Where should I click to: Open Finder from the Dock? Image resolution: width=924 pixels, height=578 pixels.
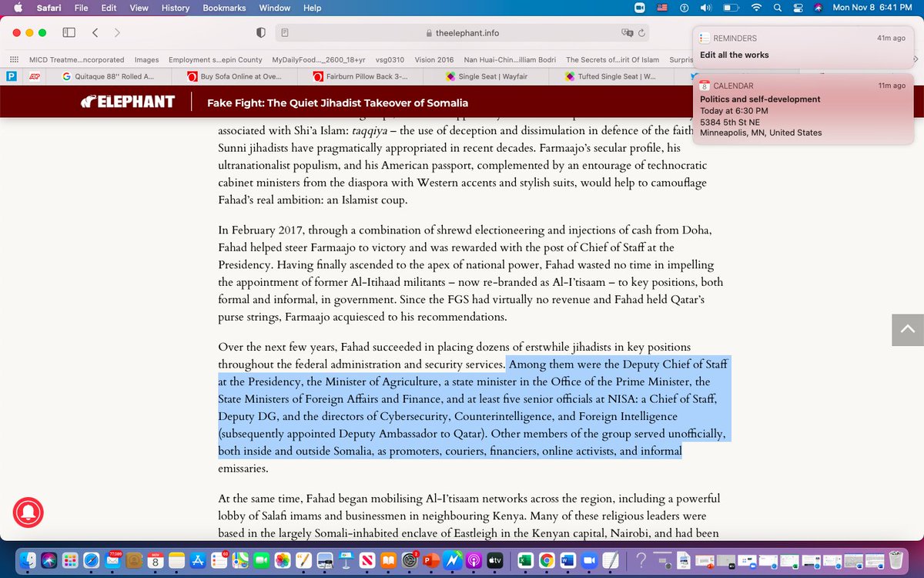[28, 560]
